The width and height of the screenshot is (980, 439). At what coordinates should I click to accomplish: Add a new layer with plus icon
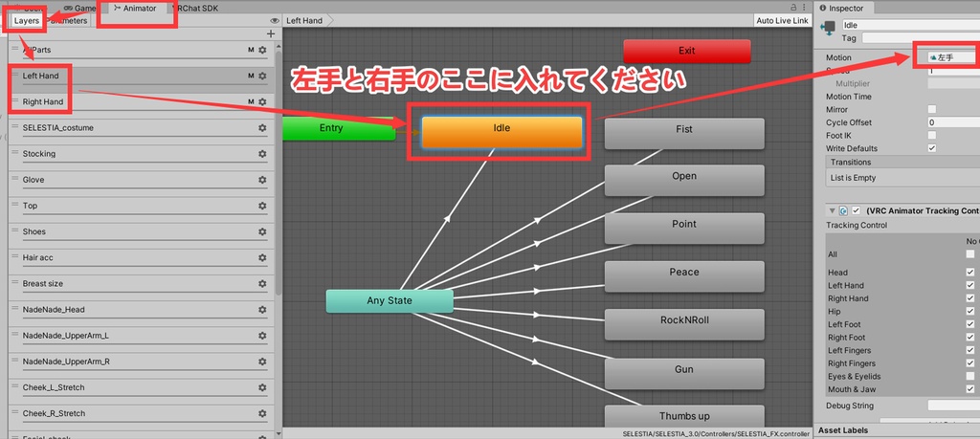[271, 33]
